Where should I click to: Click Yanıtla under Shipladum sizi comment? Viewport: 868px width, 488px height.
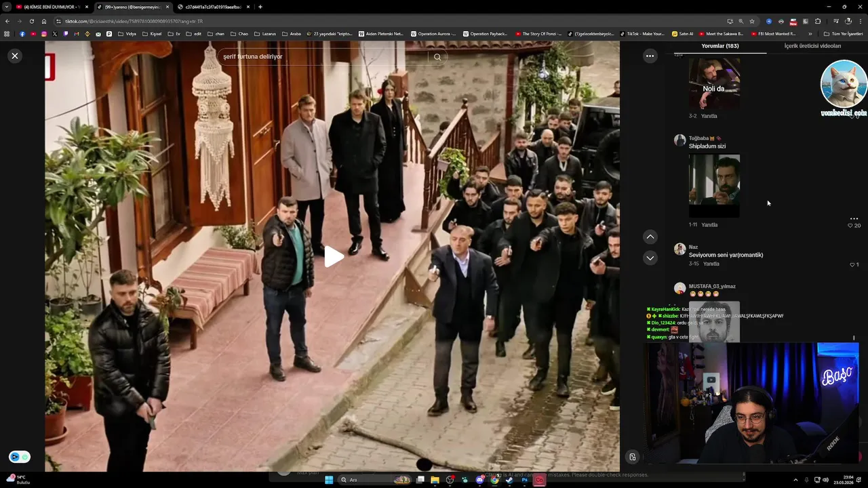(x=709, y=225)
